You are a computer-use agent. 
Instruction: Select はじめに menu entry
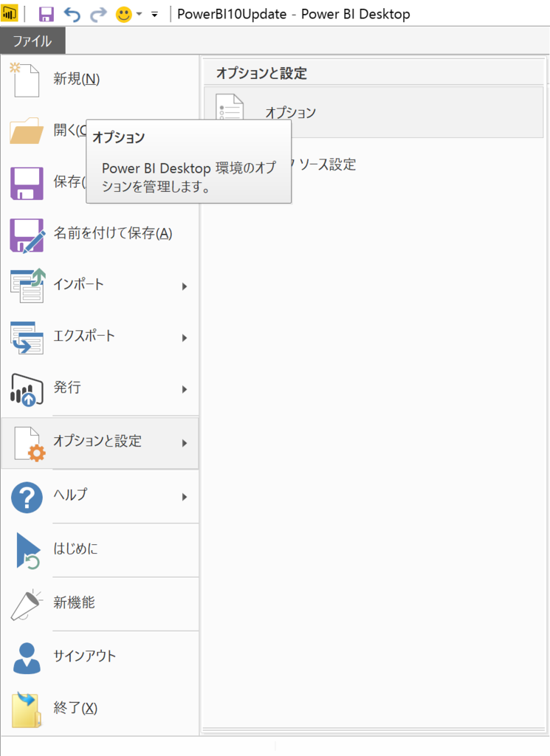[x=75, y=549]
